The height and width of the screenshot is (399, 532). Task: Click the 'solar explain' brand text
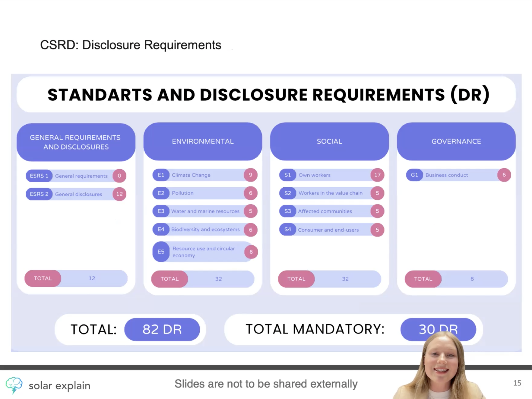[59, 386]
